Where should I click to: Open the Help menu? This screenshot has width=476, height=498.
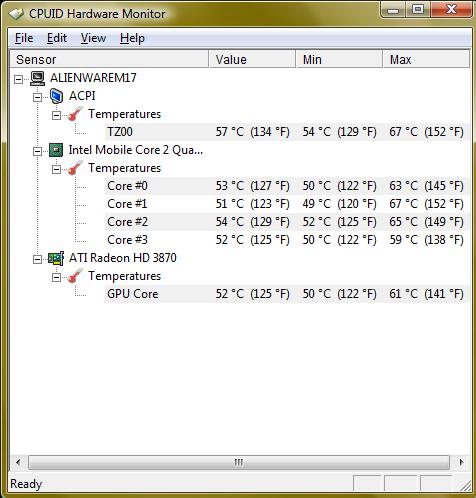(x=132, y=38)
